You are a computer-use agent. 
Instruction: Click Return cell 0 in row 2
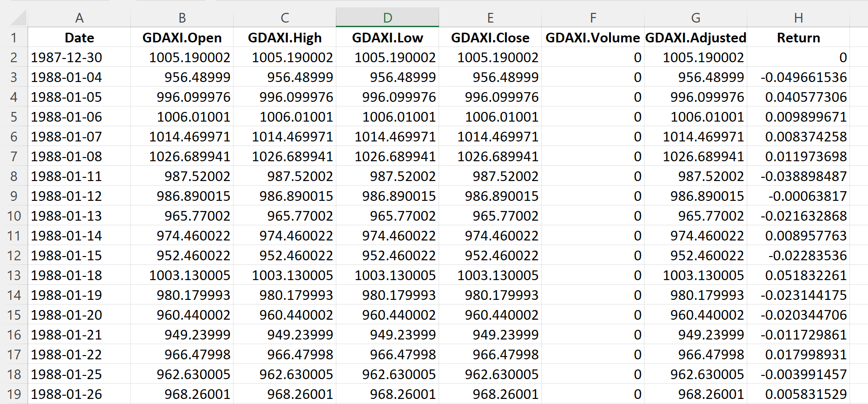pyautogui.click(x=798, y=57)
